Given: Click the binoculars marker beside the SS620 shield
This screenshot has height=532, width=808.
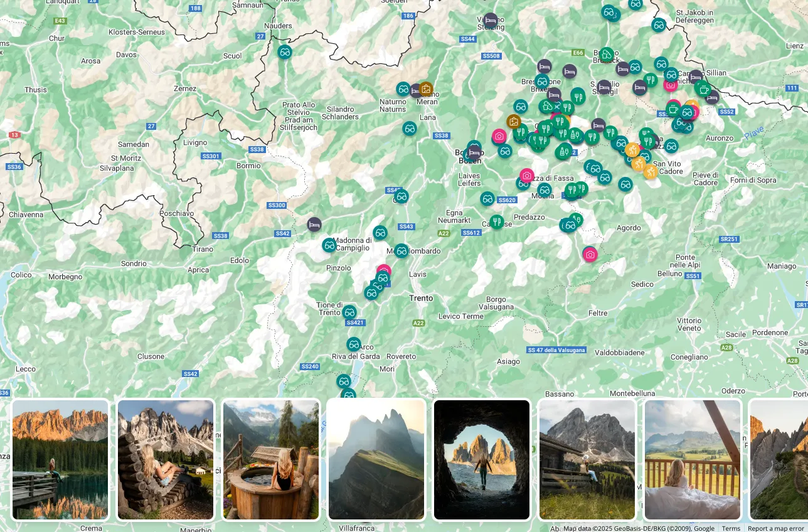Looking at the screenshot, I should pos(487,199).
